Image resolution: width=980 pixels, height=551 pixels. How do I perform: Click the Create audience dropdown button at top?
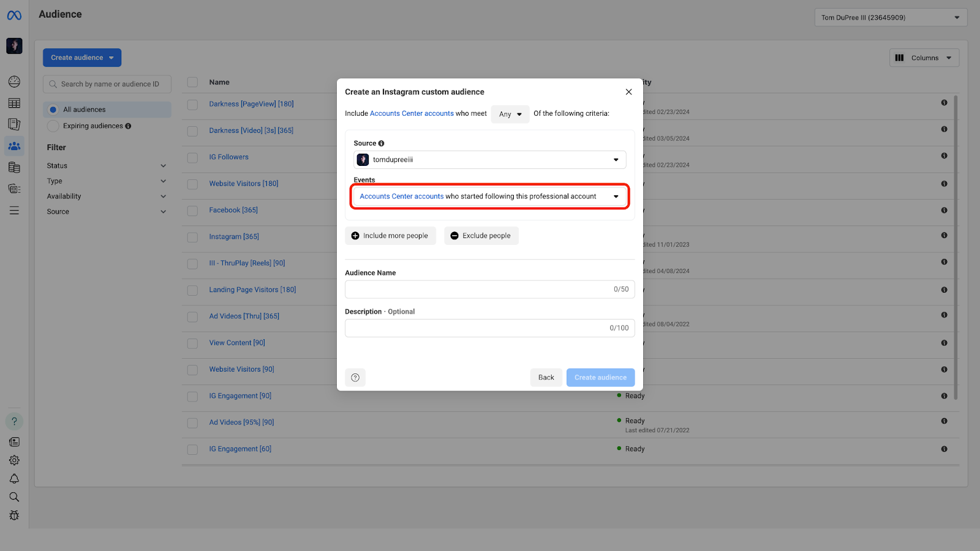(82, 58)
